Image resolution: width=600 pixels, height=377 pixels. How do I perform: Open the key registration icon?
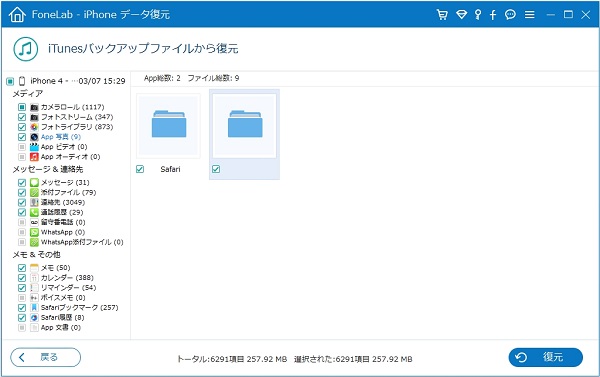(x=478, y=15)
